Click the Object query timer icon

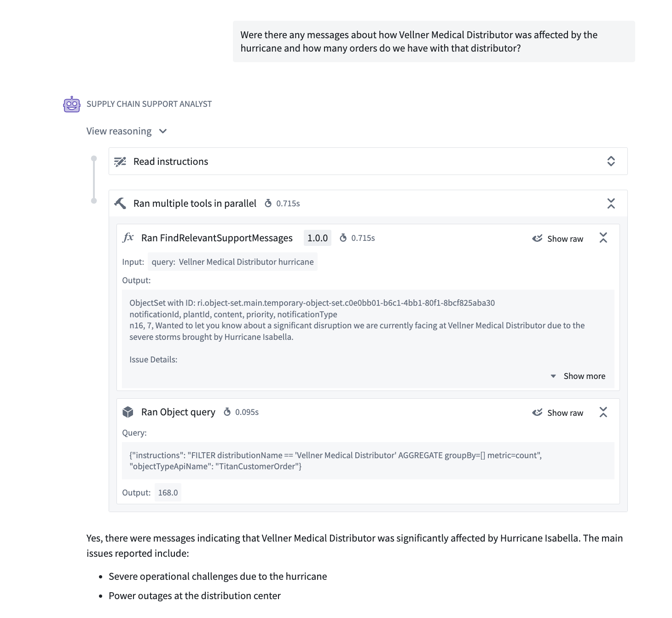pyautogui.click(x=227, y=412)
